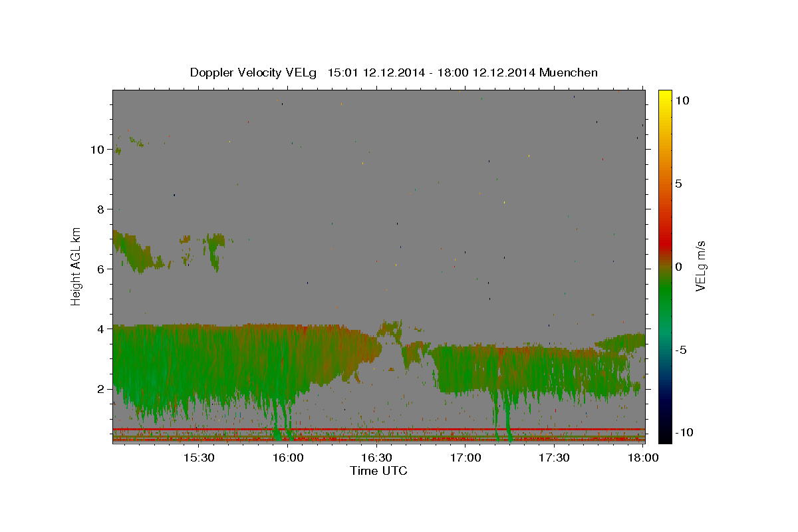Click the "Muenchen" station name in title
This screenshot has width=798, height=532.
click(569, 72)
